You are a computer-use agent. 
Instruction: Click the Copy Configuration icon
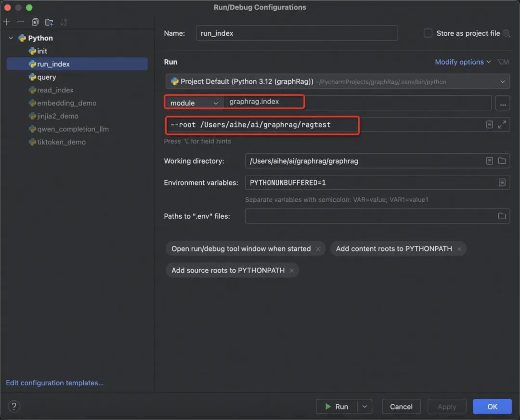click(x=35, y=22)
